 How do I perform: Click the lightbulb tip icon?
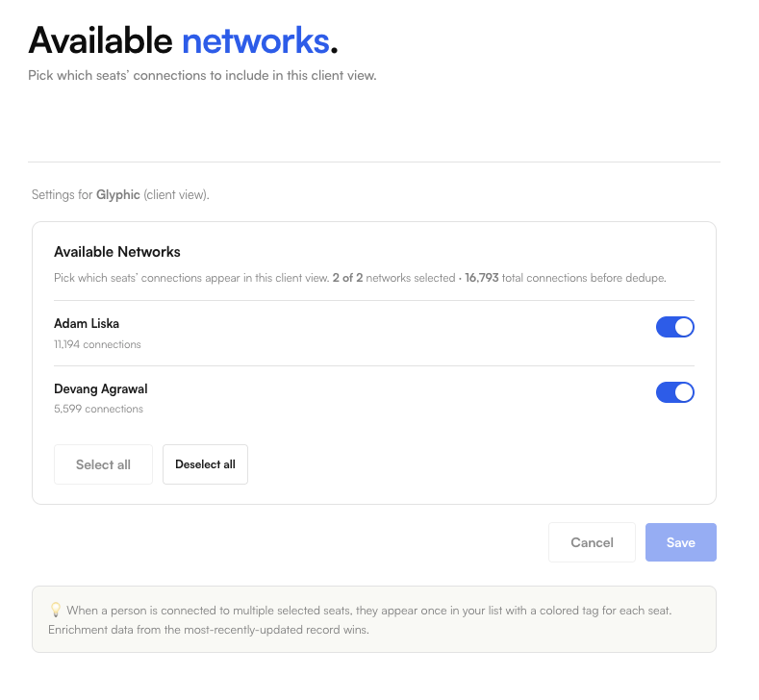click(x=56, y=610)
